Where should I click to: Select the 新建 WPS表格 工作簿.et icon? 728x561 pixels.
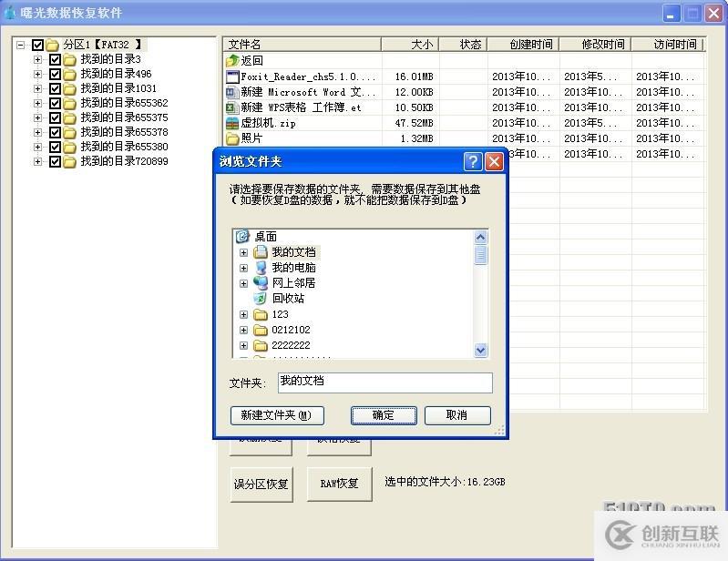232,107
